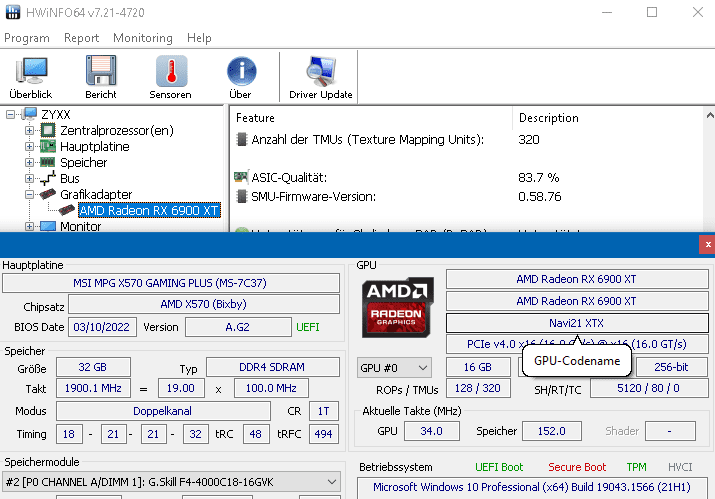Click the ZYXX computer icon in tree
715x499 pixels.
(30, 114)
